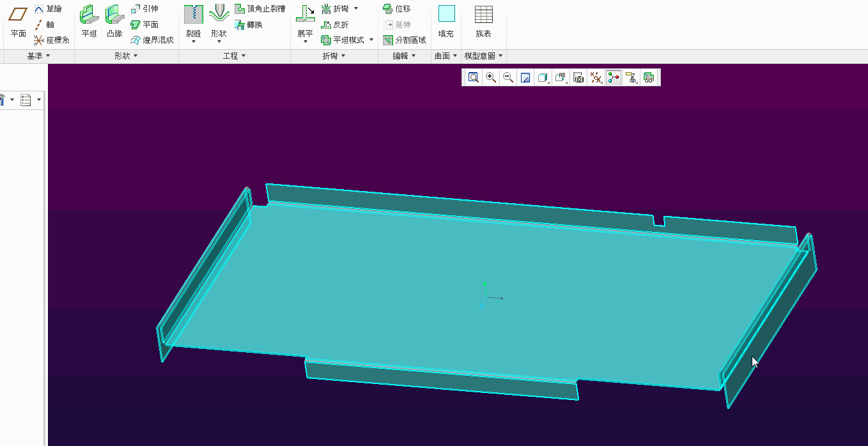
Task: Start a 草繪 sketch
Action: point(48,9)
